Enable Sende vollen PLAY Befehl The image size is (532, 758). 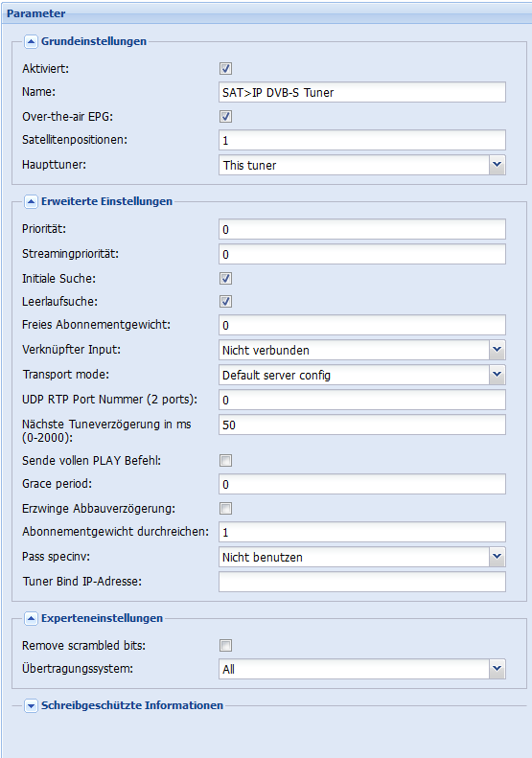click(225, 460)
